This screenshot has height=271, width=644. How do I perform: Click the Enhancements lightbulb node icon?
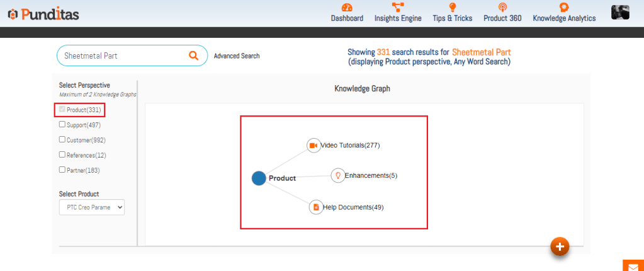coord(338,176)
